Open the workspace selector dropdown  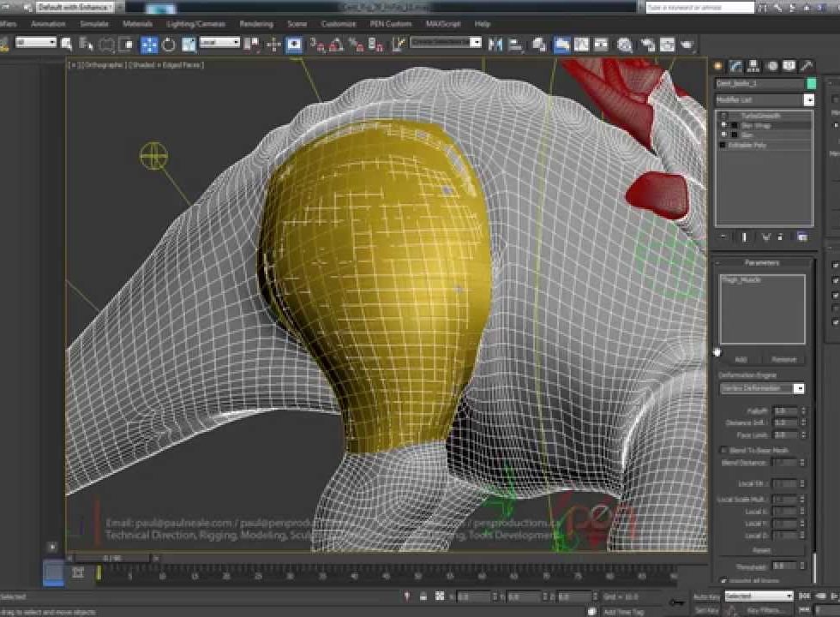tap(75, 7)
